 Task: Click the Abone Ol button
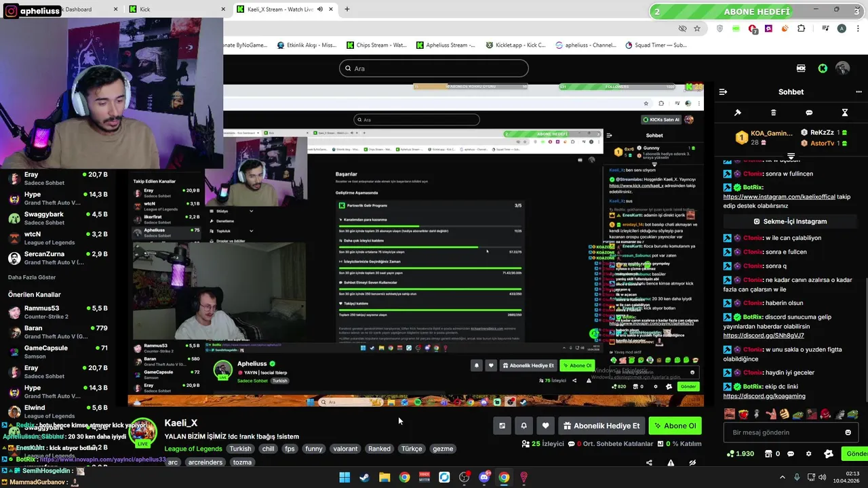(675, 426)
